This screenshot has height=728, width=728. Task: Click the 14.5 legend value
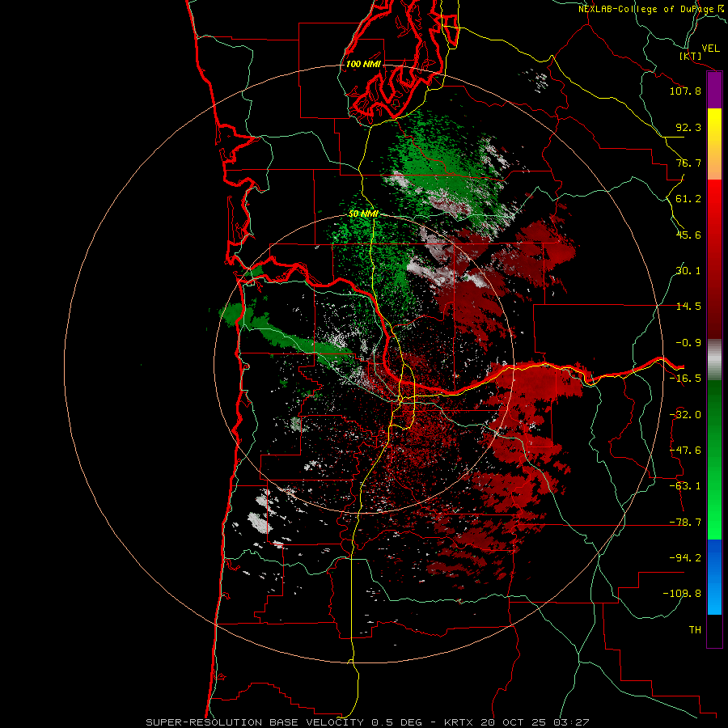(x=688, y=307)
